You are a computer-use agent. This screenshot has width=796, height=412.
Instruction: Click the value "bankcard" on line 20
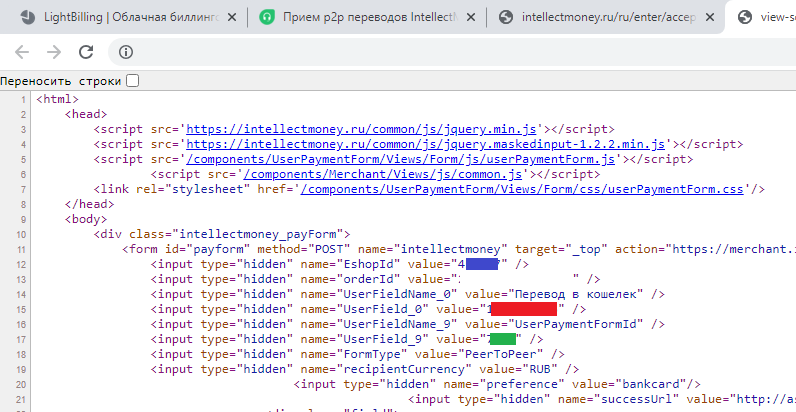(651, 384)
